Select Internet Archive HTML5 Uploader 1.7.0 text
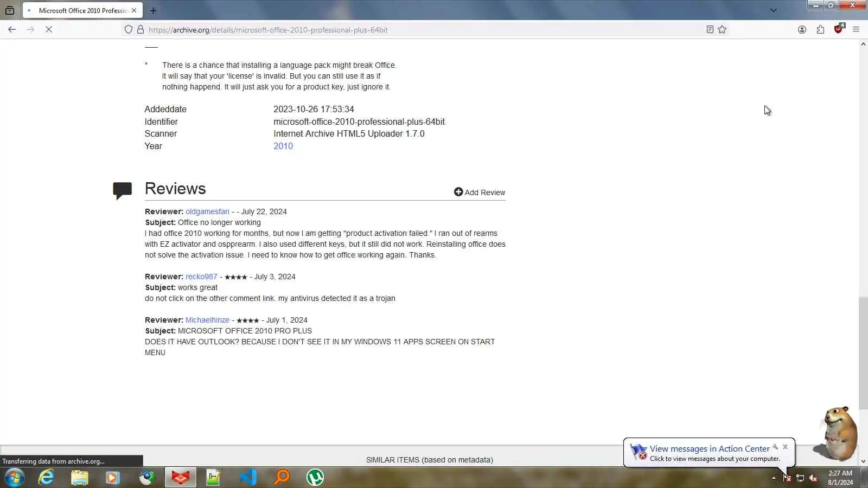This screenshot has width=868, height=488. (x=349, y=133)
